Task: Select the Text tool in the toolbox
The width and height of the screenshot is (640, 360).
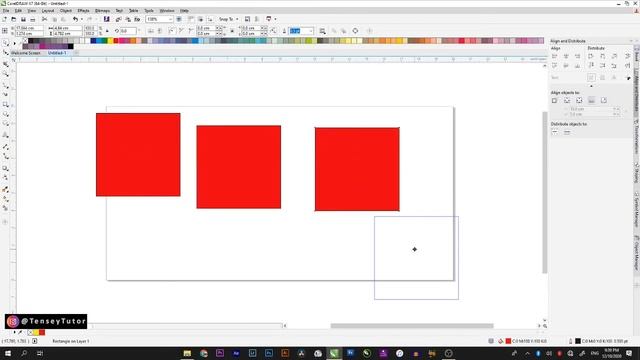Action: tap(6, 135)
